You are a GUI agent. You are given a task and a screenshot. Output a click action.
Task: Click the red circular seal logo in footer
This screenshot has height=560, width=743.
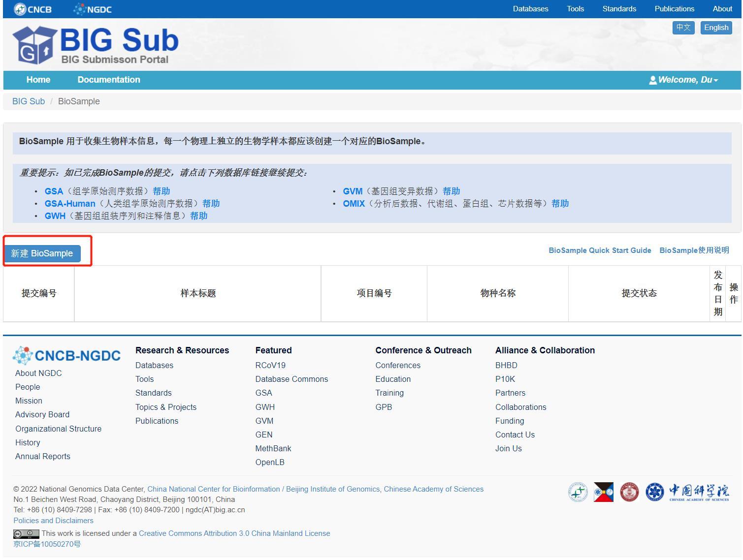(x=629, y=492)
